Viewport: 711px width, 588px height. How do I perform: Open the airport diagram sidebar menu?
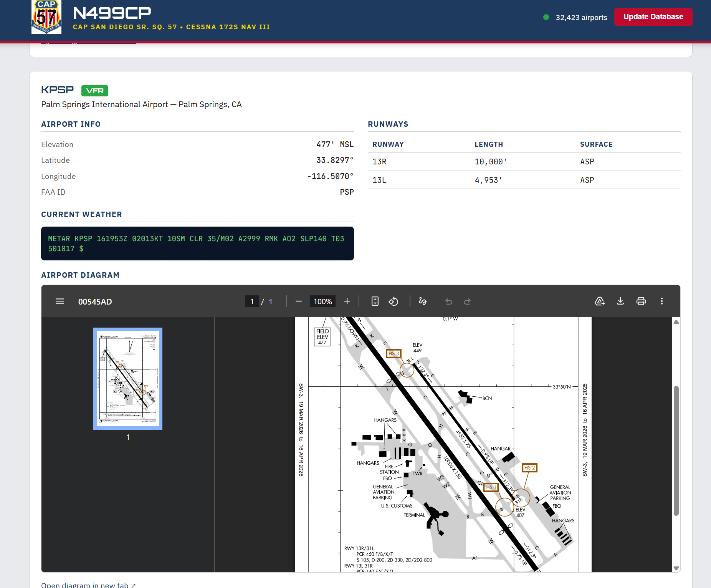(x=60, y=301)
